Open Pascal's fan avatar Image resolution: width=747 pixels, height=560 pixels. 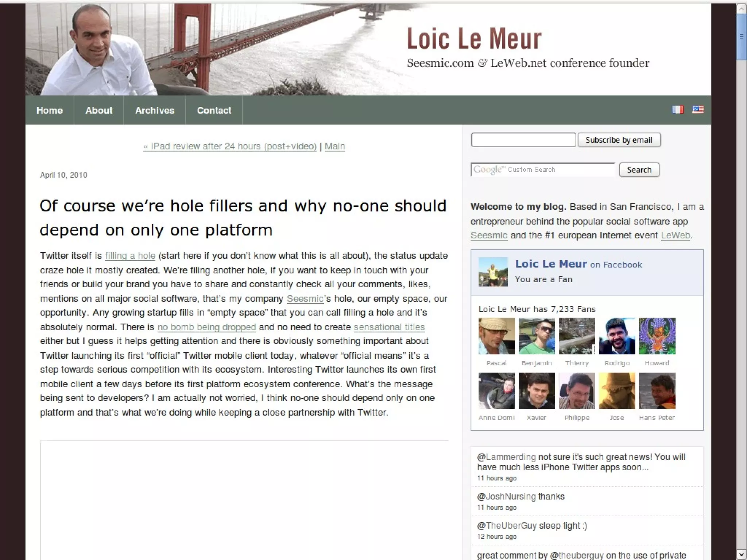496,336
